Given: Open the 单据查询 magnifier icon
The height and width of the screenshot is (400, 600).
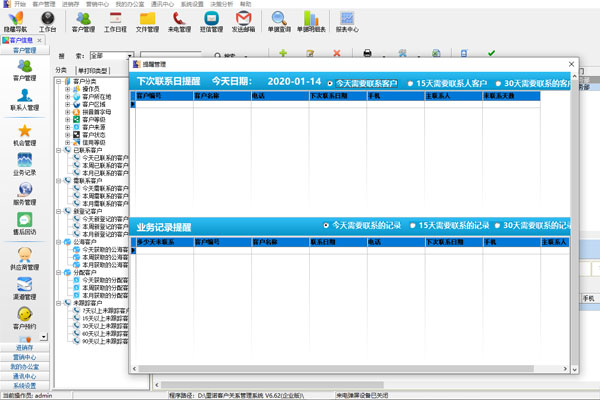Looking at the screenshot, I should (x=279, y=22).
